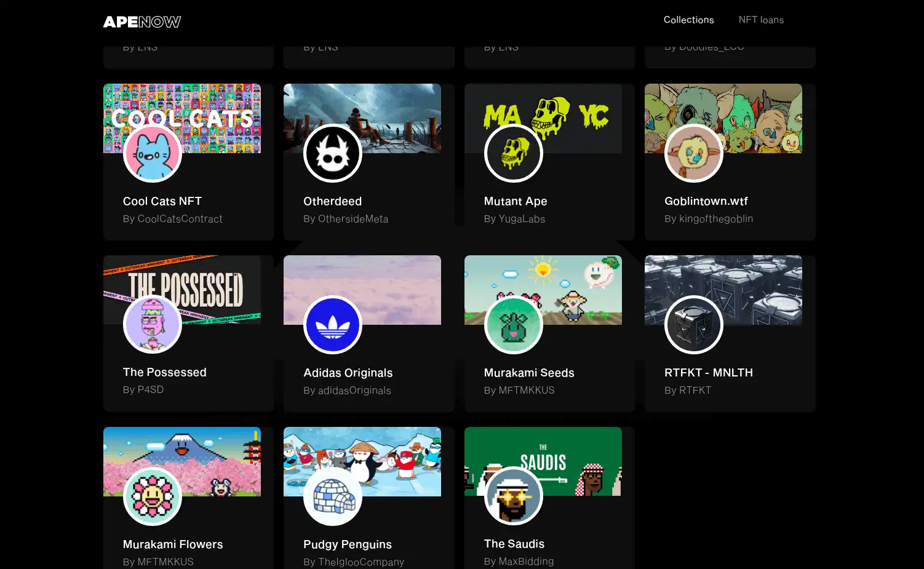The image size is (924, 569).
Task: Open the Goblintown.wtf collection title
Action: [x=706, y=201]
